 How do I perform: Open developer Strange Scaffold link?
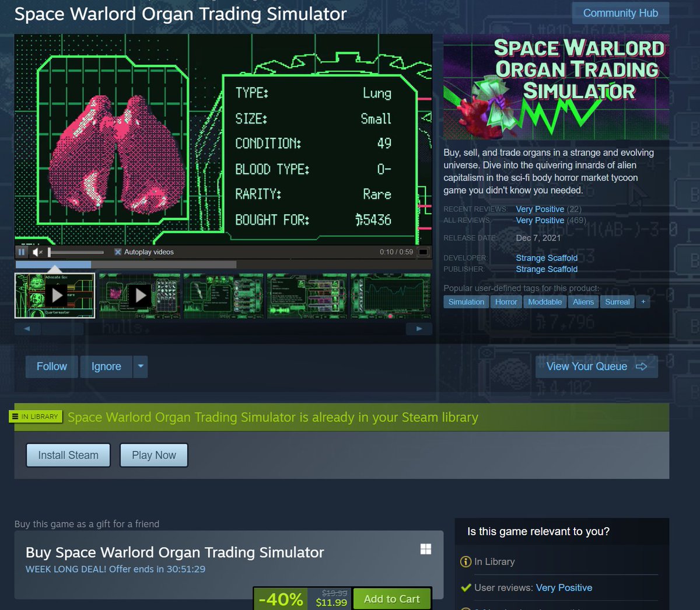pos(547,258)
